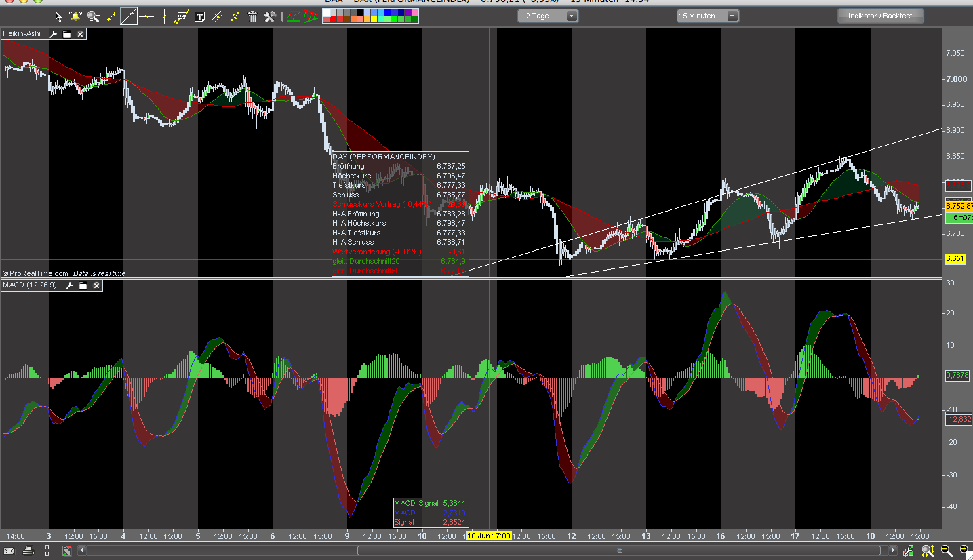Viewport: 973px width, 560px height.
Task: Click the printer icon
Action: (28, 551)
